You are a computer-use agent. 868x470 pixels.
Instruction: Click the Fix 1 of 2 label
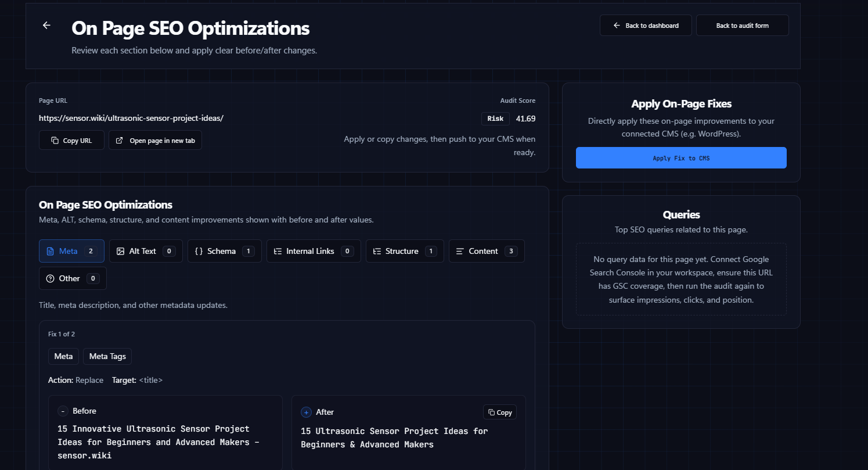click(x=62, y=334)
